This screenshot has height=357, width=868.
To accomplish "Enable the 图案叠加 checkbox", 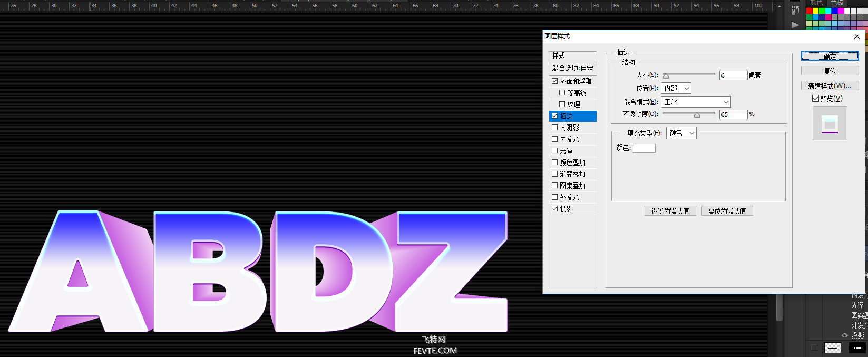I will pyautogui.click(x=555, y=186).
